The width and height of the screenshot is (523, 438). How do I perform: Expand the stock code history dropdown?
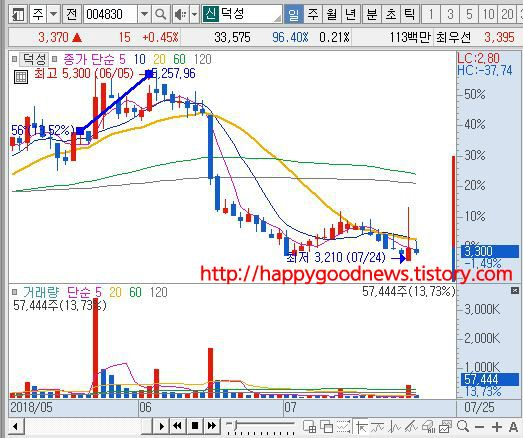click(144, 14)
